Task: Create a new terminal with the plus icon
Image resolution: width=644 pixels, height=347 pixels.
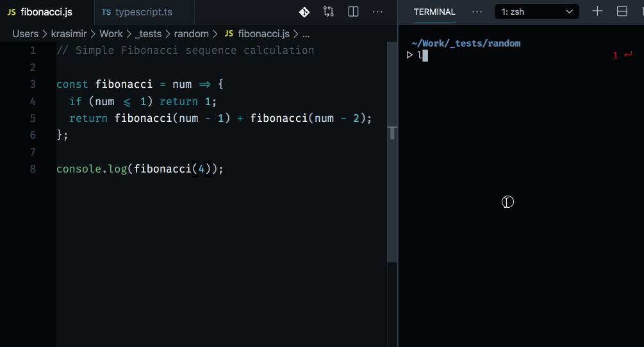Action: click(x=597, y=11)
